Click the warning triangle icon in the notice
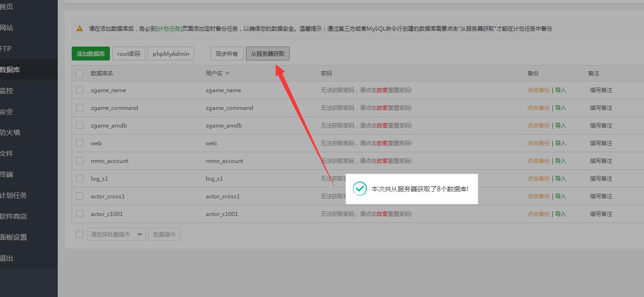The height and width of the screenshot is (297, 644). pos(80,29)
